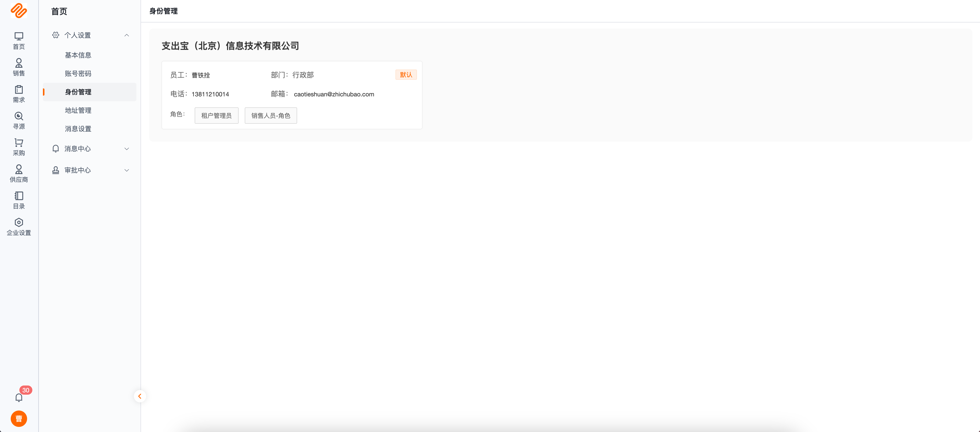Click the email caotieshuan@zhichubao.com
980x432 pixels.
(x=334, y=94)
